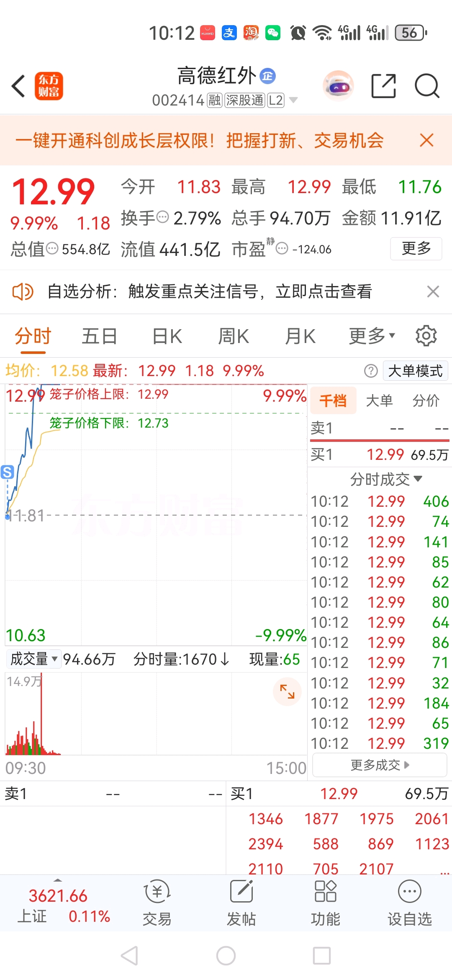Open the search magnifier icon
The width and height of the screenshot is (452, 980).
coord(426,86)
